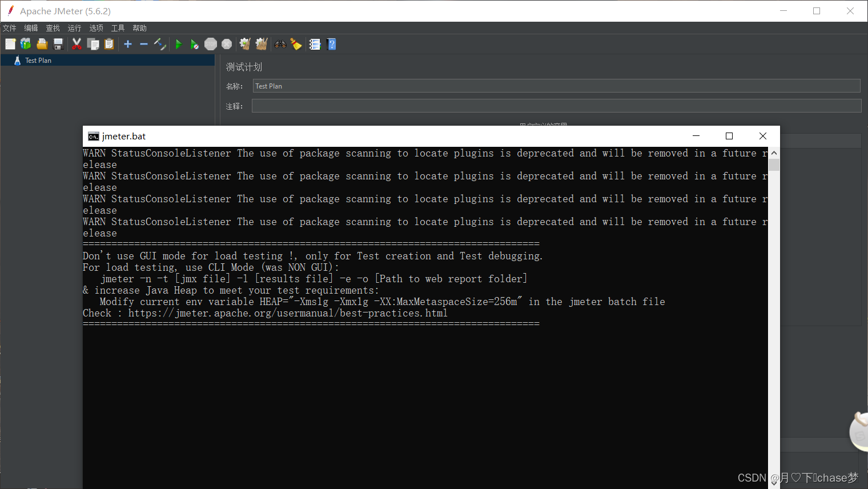Click the jmeter.bat title bar text
868x489 pixels.
point(124,136)
